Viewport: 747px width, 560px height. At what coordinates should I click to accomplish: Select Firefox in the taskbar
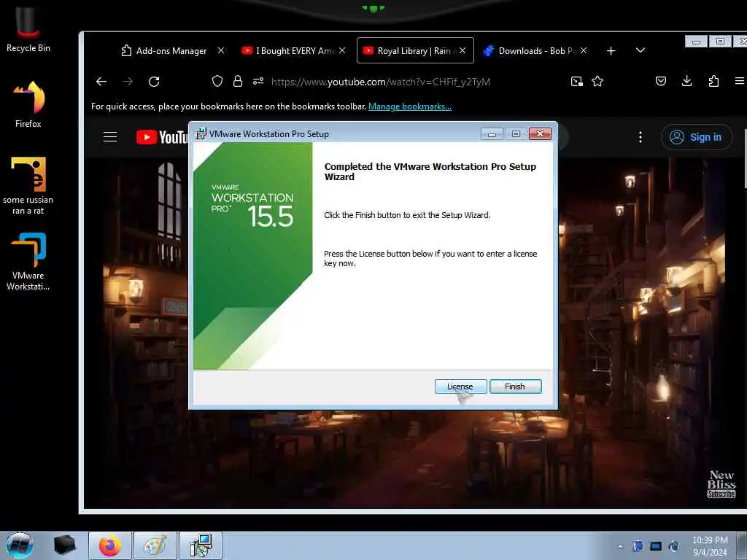(110, 545)
